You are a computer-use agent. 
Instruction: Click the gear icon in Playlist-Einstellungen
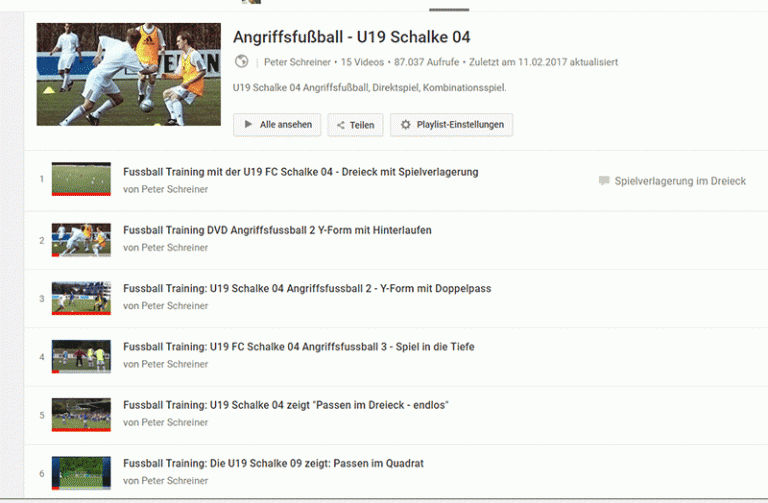click(406, 124)
